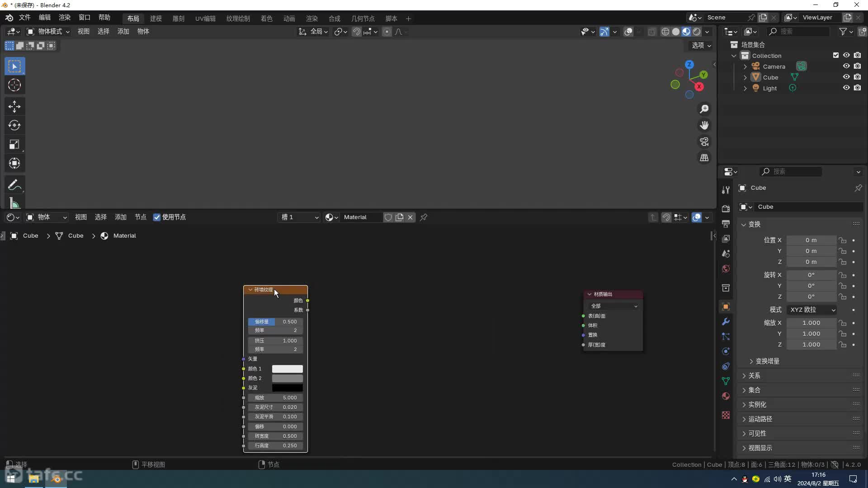Uncheck the 使用节点 checkbox
Screen dimensions: 868x488
click(157, 217)
